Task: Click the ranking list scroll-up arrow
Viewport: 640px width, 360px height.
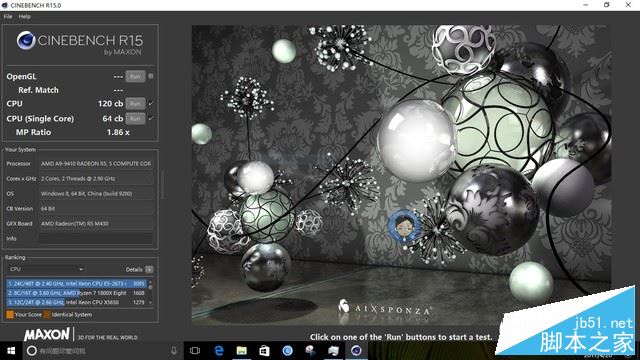Action: pyautogui.click(x=150, y=282)
